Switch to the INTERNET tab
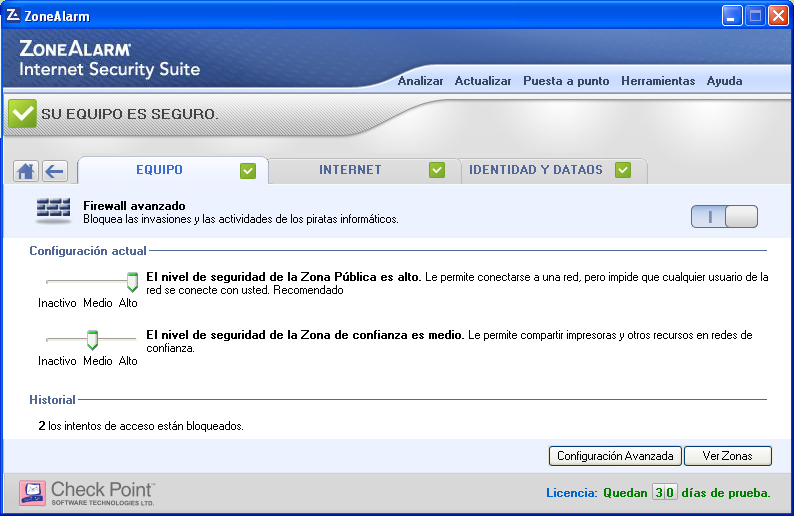 (364, 171)
